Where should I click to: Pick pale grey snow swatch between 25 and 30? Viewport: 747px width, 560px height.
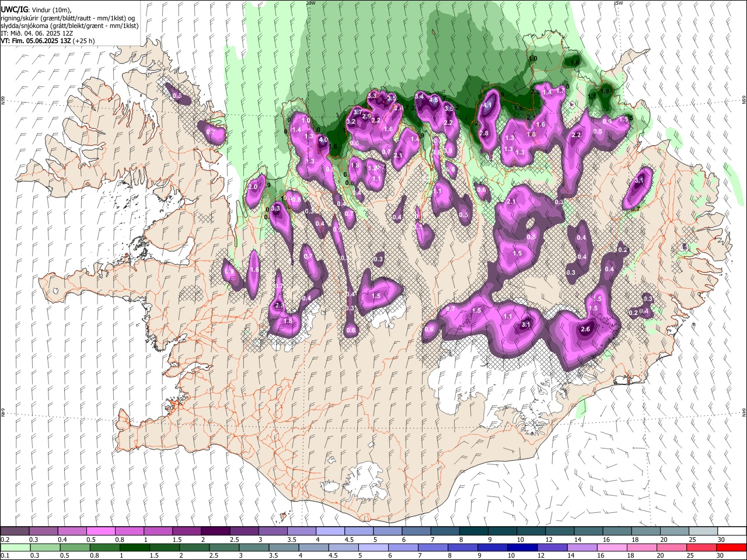[x=703, y=531]
